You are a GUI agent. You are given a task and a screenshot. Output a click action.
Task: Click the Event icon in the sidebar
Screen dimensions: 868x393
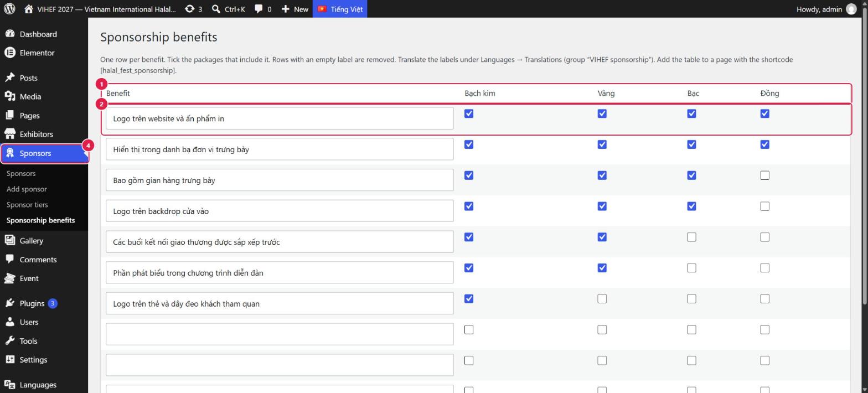pyautogui.click(x=9, y=278)
